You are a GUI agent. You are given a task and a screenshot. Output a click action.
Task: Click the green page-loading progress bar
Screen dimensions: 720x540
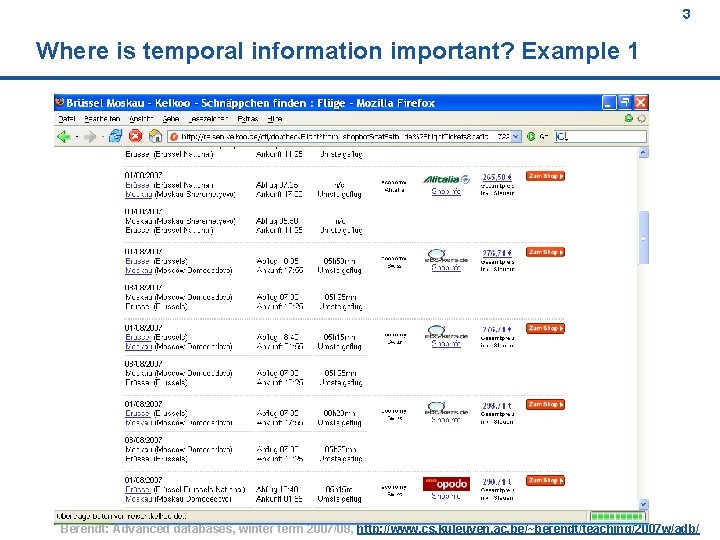617,516
